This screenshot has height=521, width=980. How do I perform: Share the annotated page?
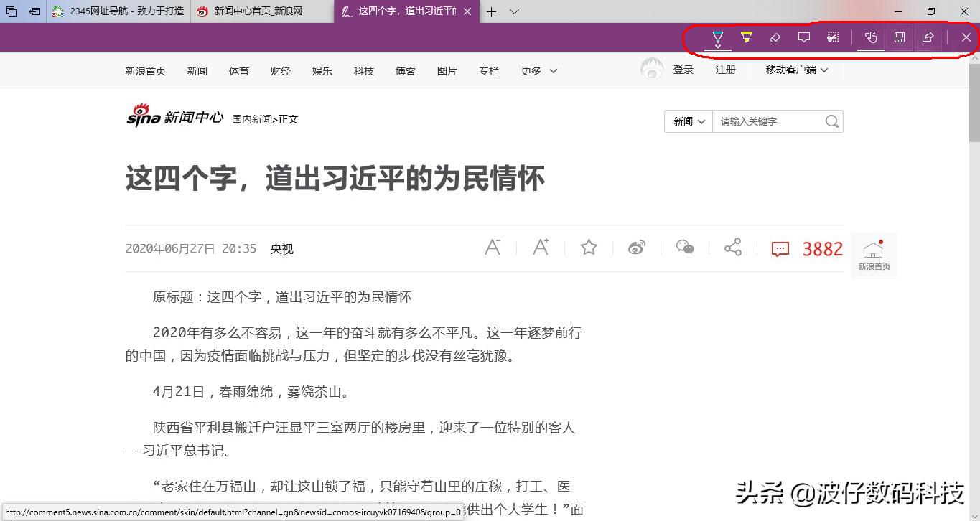(928, 37)
